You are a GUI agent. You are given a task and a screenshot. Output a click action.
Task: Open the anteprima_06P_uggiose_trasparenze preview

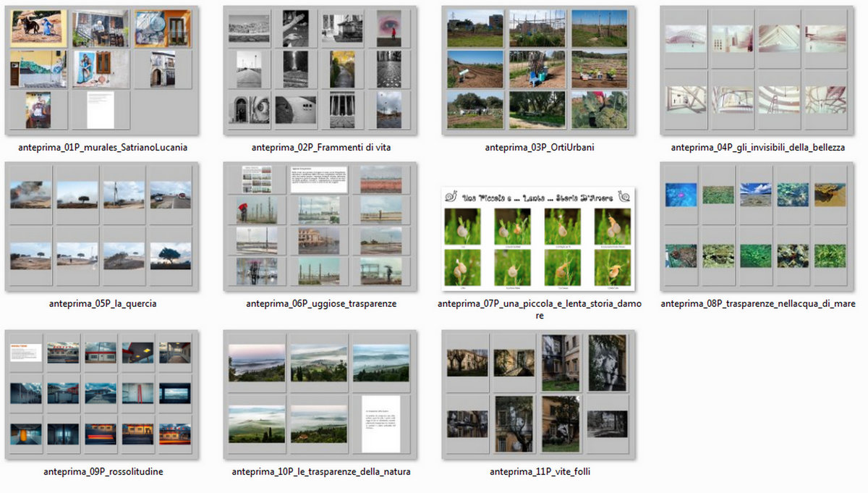coord(320,227)
